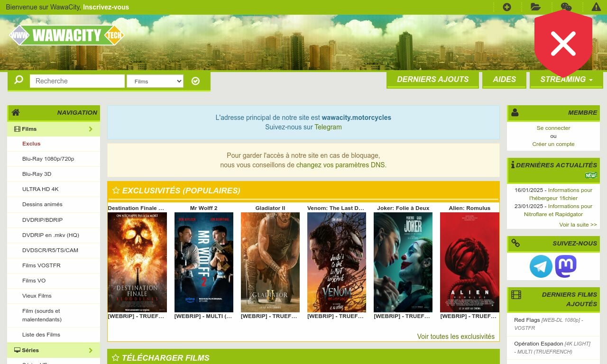Click the magnifying glass search icon
607x364 pixels.
click(18, 80)
